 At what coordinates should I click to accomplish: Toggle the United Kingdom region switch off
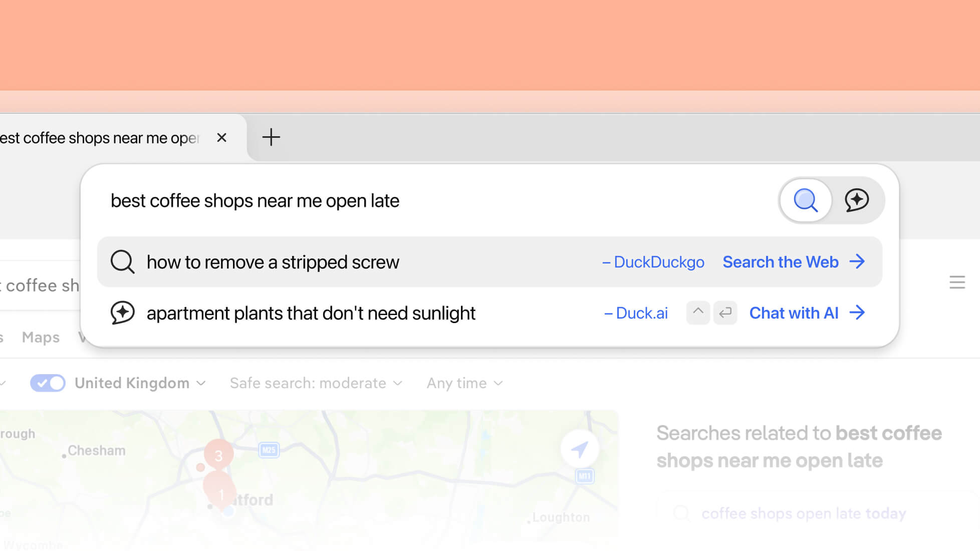pyautogui.click(x=47, y=383)
